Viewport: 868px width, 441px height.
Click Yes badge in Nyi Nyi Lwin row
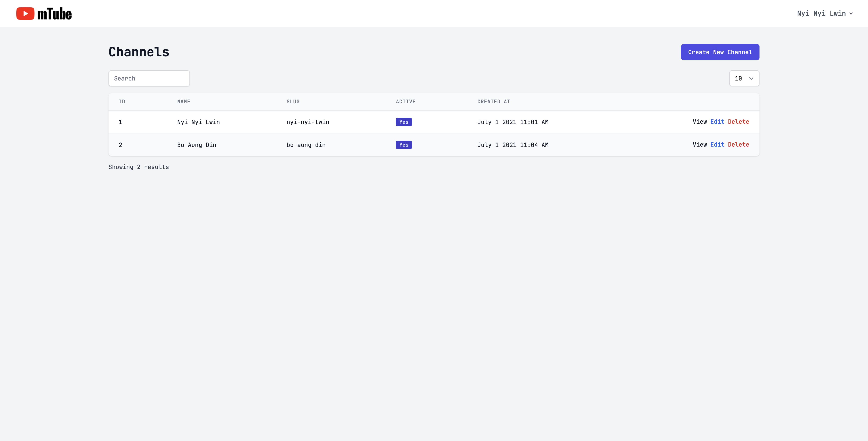[x=404, y=122]
